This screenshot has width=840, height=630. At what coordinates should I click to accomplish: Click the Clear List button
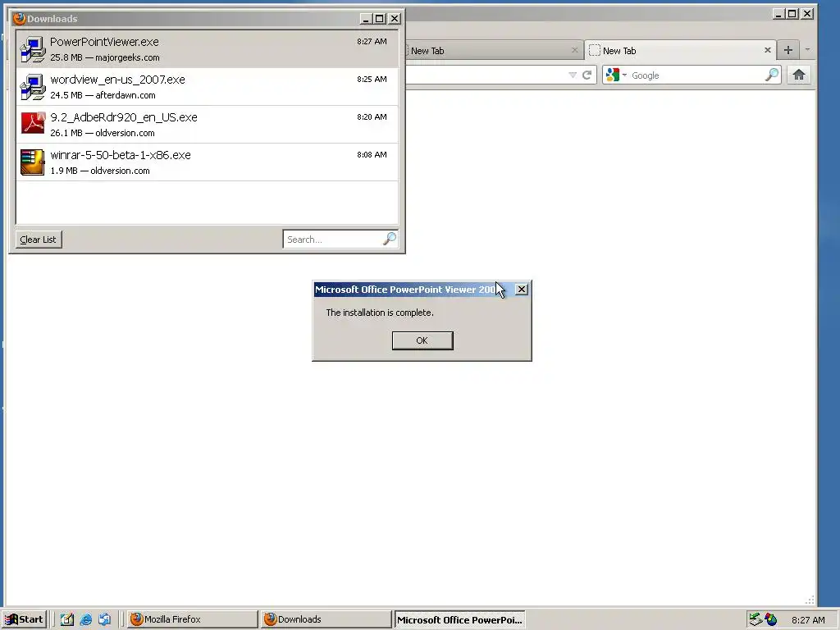click(x=38, y=240)
